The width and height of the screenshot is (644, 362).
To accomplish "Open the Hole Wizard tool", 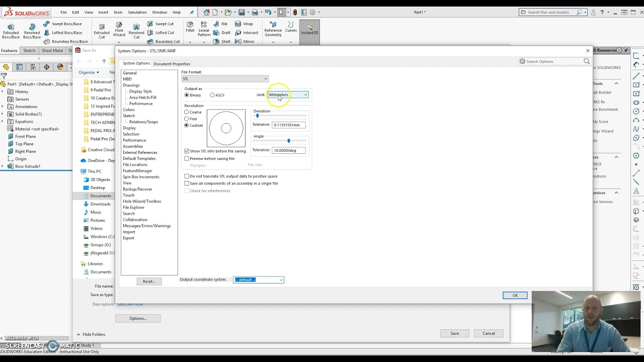I will pos(119,30).
